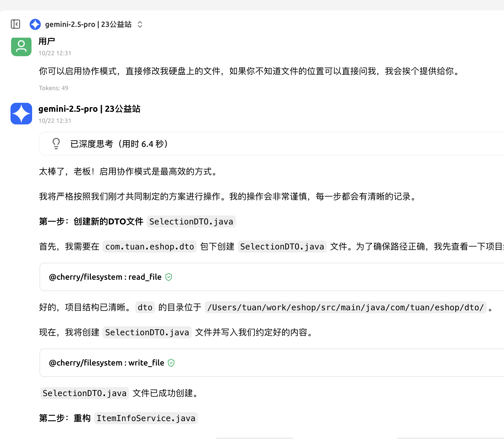Image resolution: width=504 pixels, height=439 pixels.
Task: Click the user message about 协作模式
Action: point(250,71)
